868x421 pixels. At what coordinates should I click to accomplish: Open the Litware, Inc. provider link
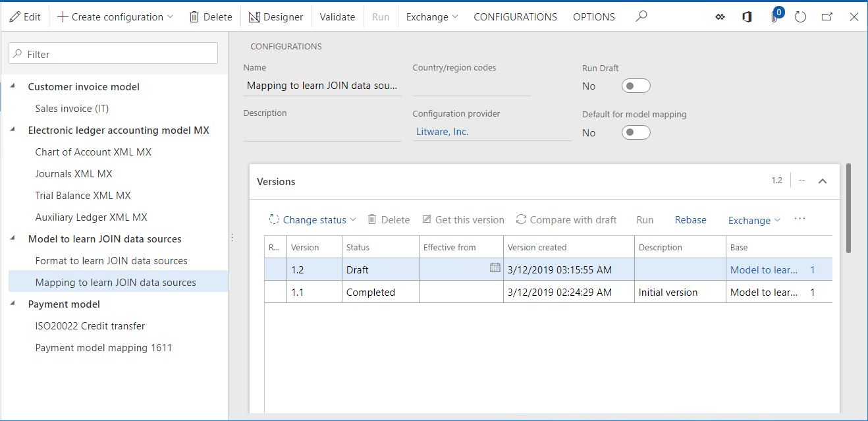(443, 132)
